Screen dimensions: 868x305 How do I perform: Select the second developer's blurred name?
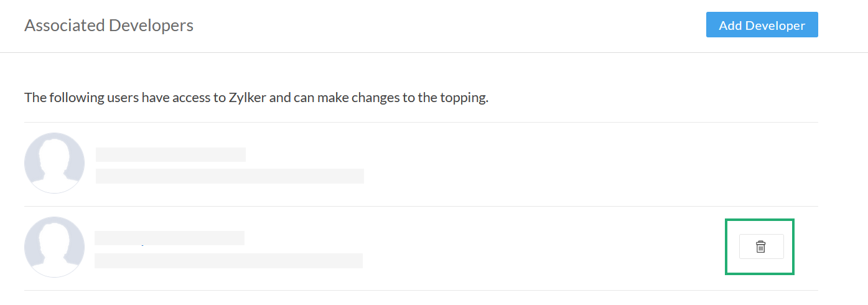169,238
